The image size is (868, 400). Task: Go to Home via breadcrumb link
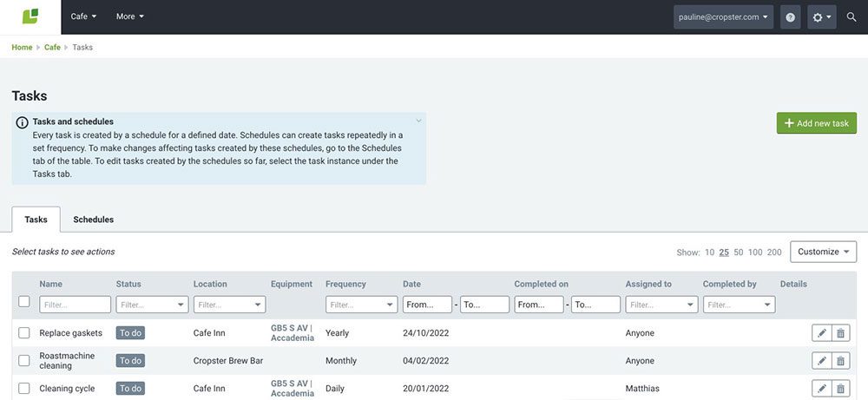pos(22,48)
